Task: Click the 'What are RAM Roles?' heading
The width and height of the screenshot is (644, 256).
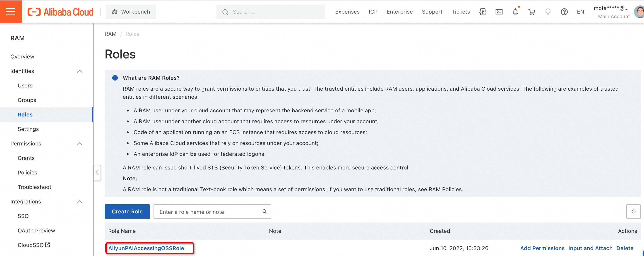Action: [151, 78]
